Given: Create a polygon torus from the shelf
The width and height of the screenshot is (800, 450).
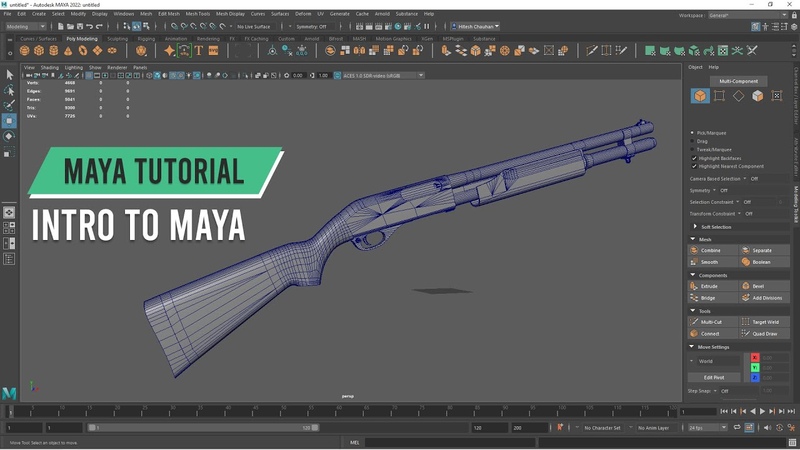Looking at the screenshot, I should (x=83, y=51).
